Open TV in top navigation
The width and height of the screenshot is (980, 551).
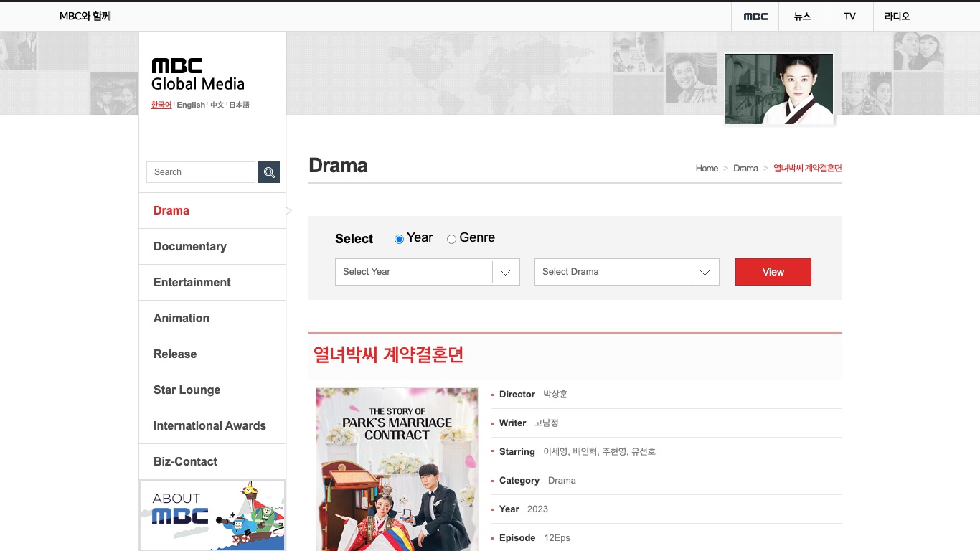click(x=849, y=17)
